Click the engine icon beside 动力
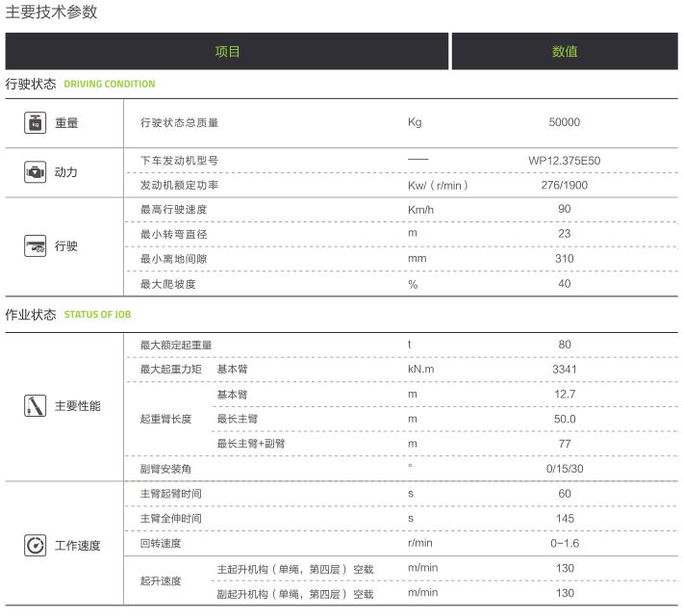683x616 pixels. pos(35,172)
